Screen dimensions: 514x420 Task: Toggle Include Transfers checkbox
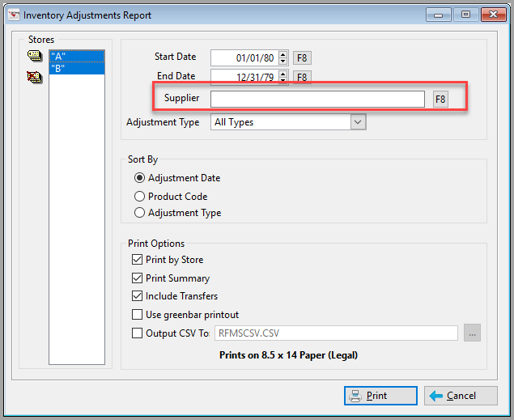pos(137,296)
